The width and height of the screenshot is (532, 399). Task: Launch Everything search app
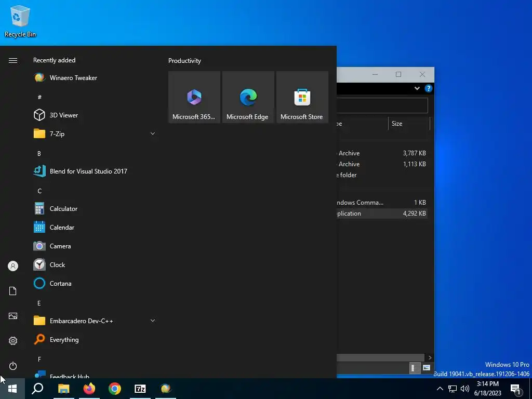(x=95, y=339)
